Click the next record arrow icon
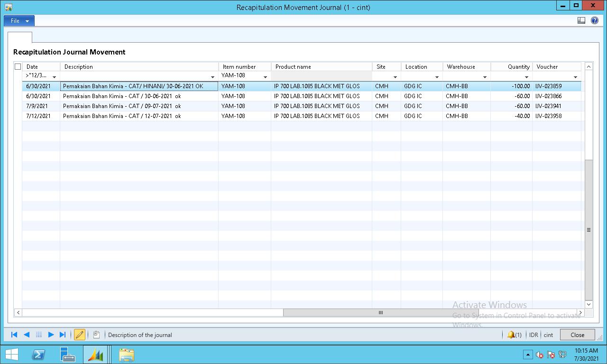This screenshot has width=607, height=364. [51, 335]
